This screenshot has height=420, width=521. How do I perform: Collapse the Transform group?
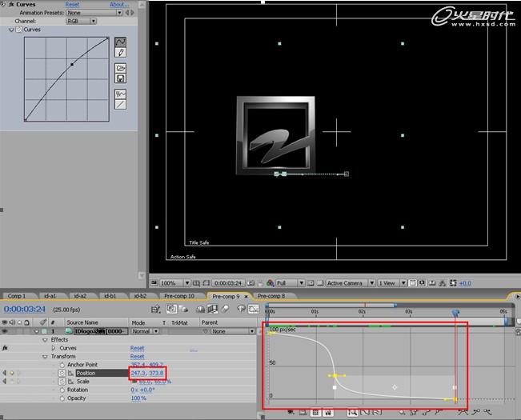tap(45, 356)
